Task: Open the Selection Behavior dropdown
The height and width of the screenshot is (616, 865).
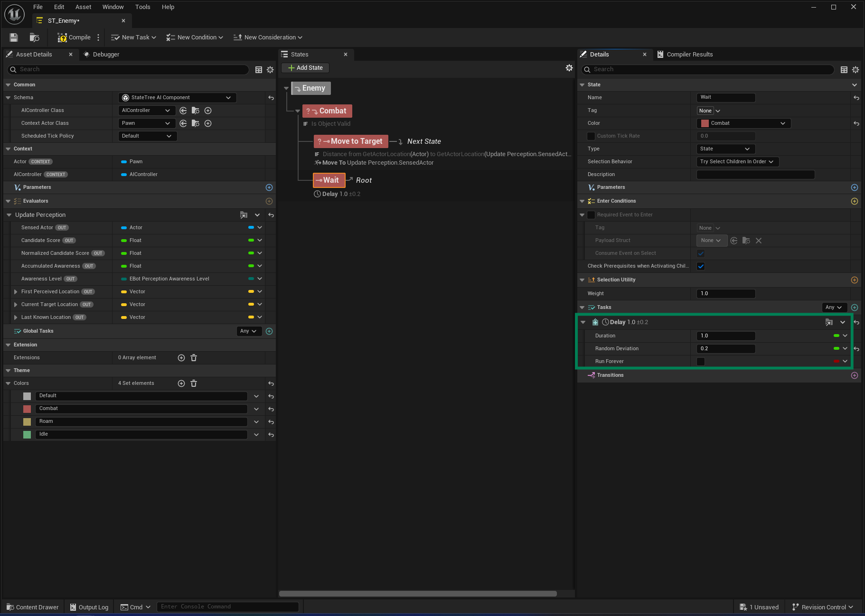Action: point(737,162)
